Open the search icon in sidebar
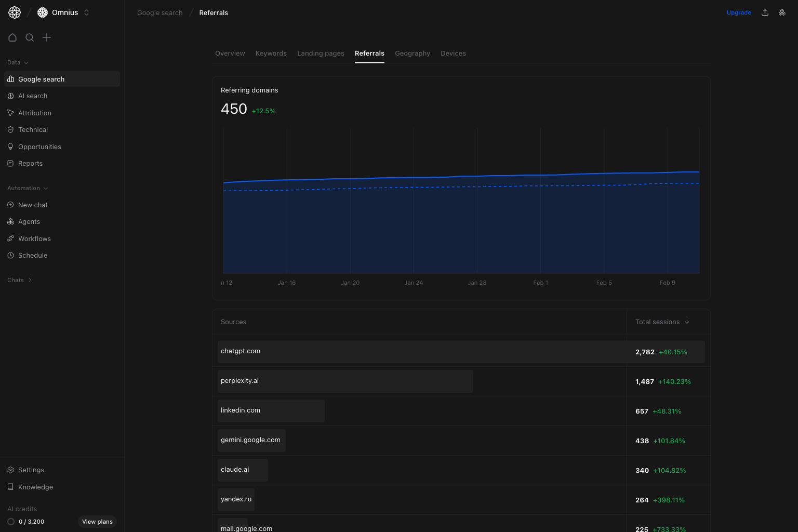The image size is (798, 532). (x=30, y=37)
